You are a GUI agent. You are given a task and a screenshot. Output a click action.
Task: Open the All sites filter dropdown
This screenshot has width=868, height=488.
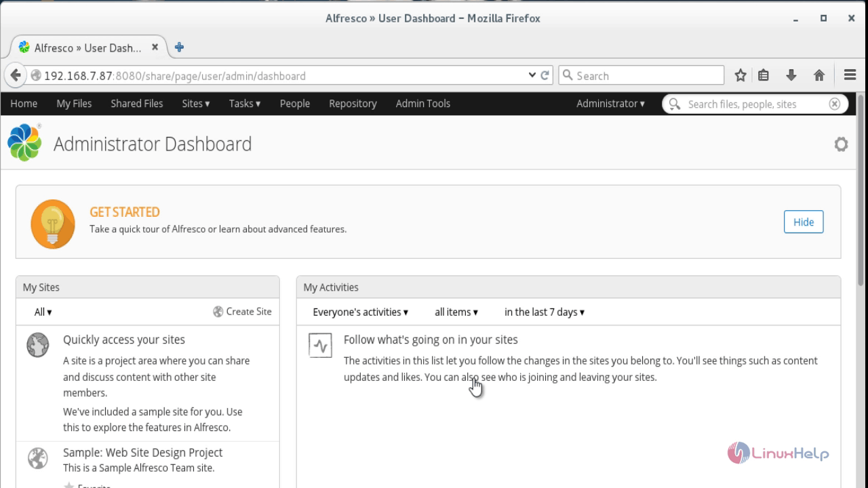click(x=43, y=312)
